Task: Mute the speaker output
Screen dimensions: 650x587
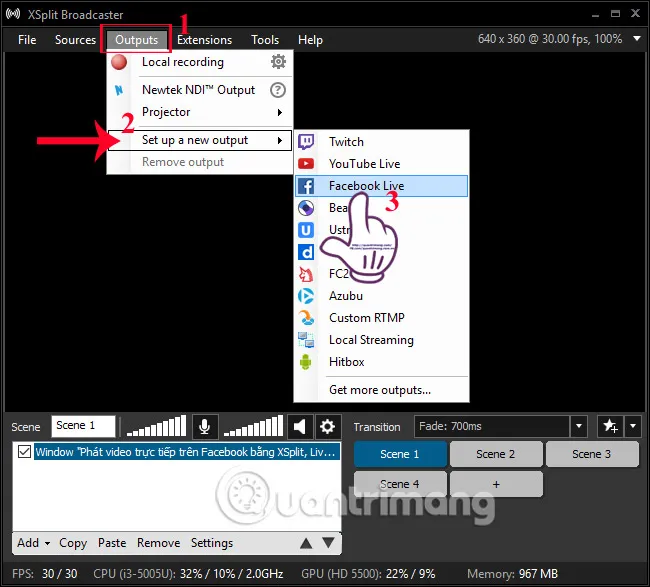Action: pos(300,426)
